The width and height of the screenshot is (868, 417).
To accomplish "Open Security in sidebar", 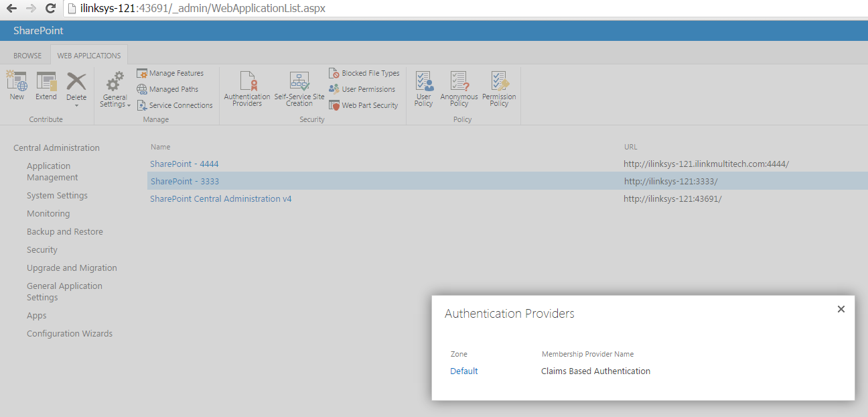I will pos(42,250).
